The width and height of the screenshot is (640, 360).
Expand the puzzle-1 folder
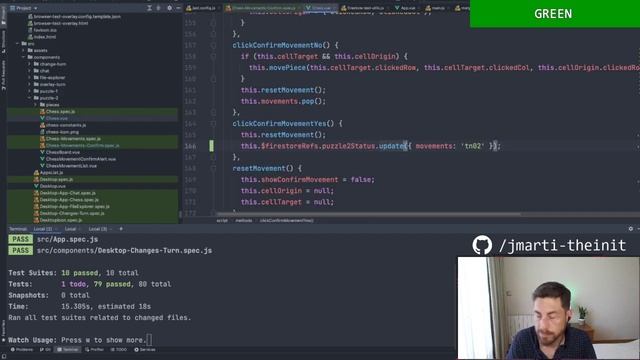click(x=30, y=91)
